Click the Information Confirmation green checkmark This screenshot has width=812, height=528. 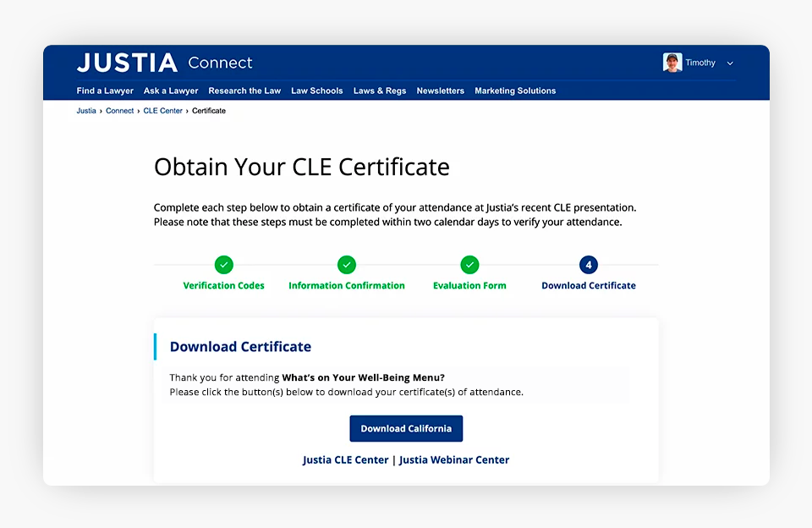[347, 265]
